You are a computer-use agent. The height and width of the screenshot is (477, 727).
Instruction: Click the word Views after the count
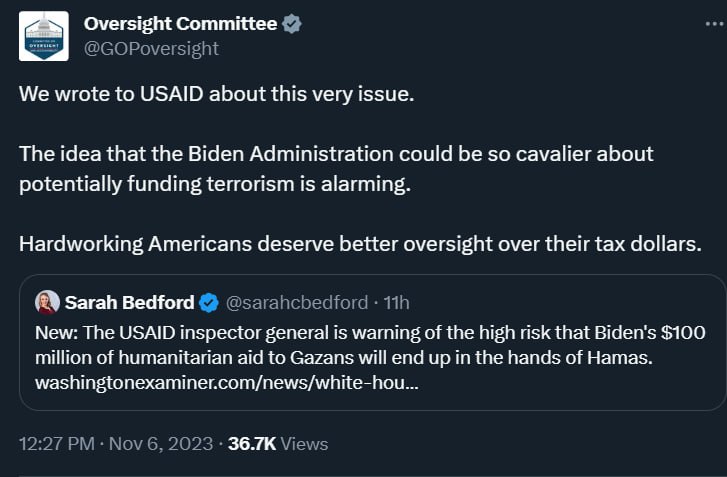pos(303,443)
